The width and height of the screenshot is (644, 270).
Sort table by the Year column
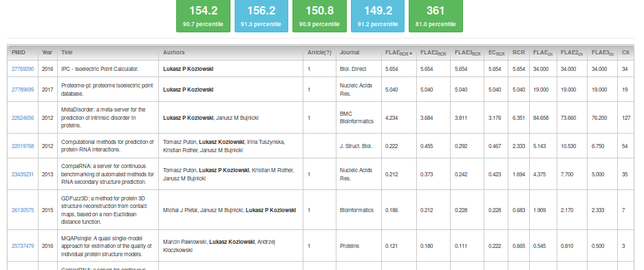tap(47, 52)
